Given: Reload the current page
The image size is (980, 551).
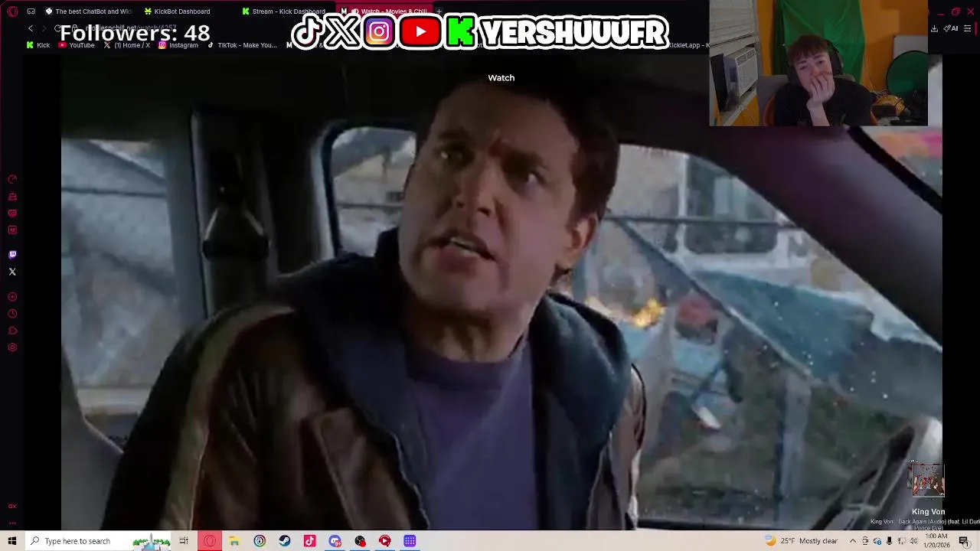Looking at the screenshot, I should (57, 28).
